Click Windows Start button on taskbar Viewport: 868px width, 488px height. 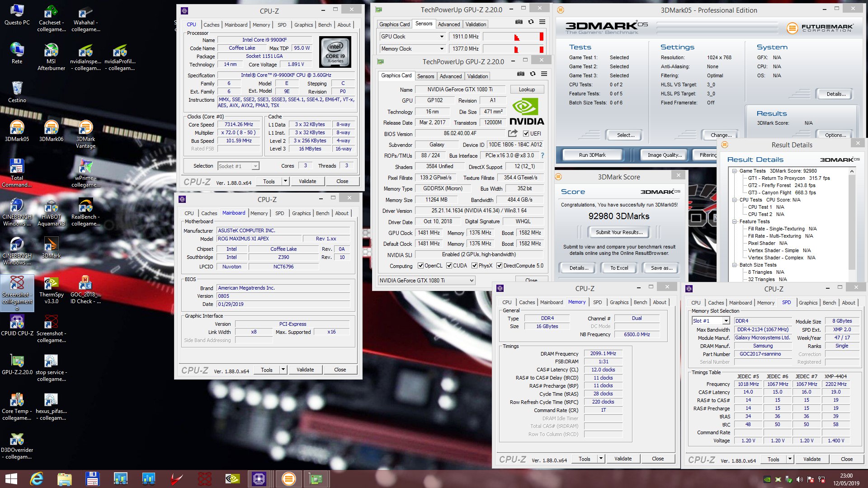point(11,479)
